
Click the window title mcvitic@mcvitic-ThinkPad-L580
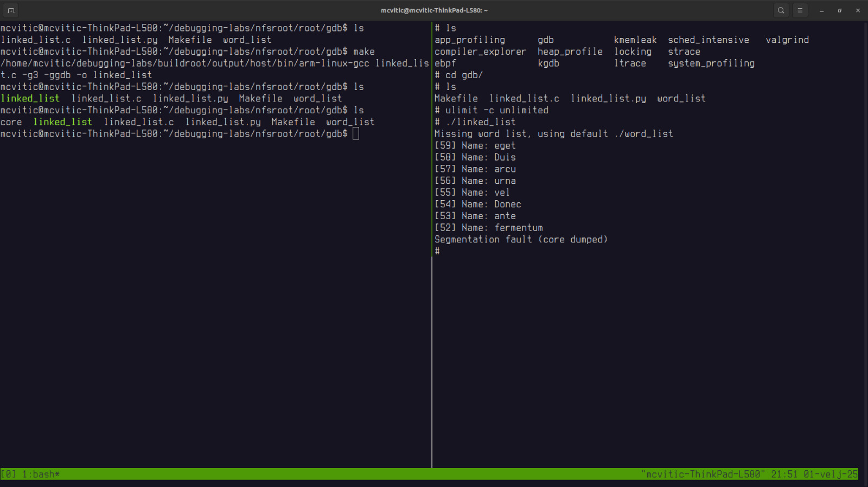(434, 10)
